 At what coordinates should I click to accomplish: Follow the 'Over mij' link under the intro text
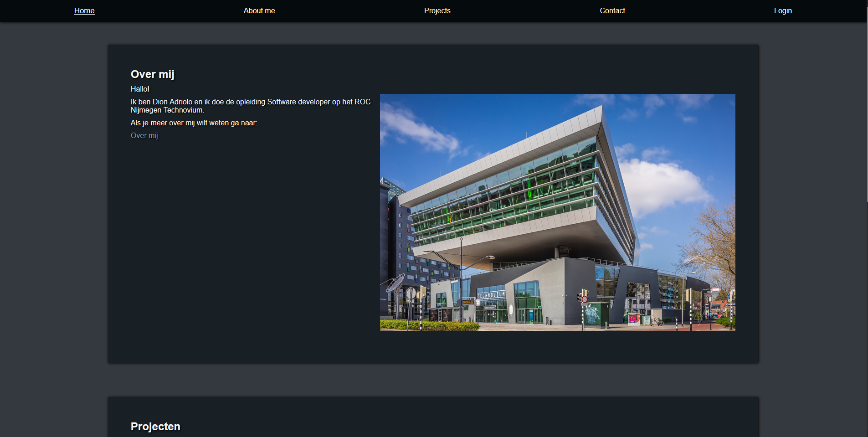(144, 135)
